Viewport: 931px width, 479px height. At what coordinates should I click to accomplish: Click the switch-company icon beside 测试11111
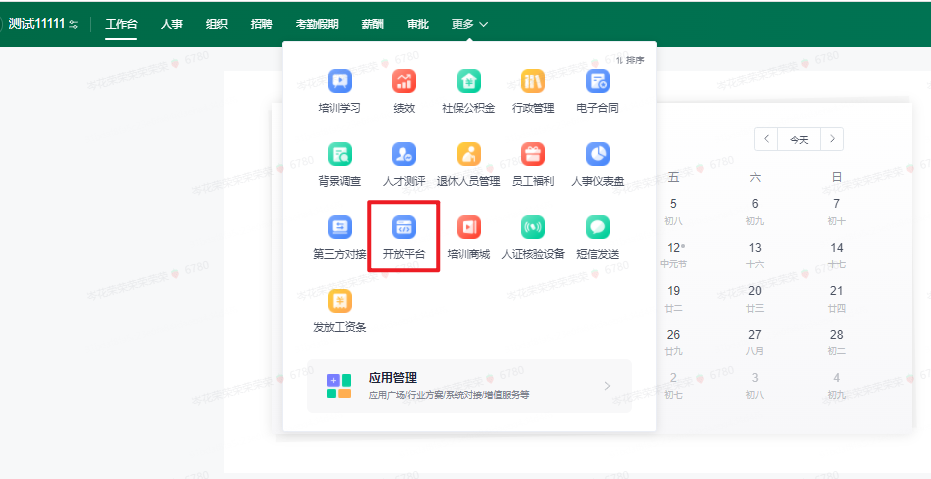[x=74, y=24]
